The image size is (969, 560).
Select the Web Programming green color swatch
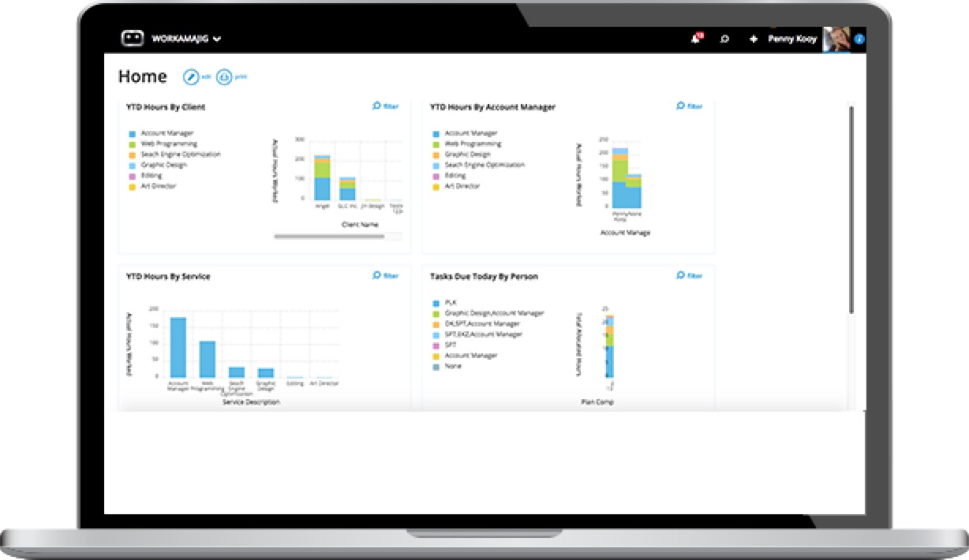pyautogui.click(x=131, y=144)
